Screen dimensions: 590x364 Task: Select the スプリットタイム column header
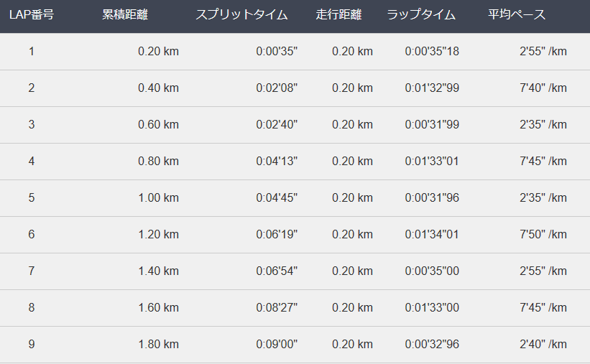tap(241, 14)
